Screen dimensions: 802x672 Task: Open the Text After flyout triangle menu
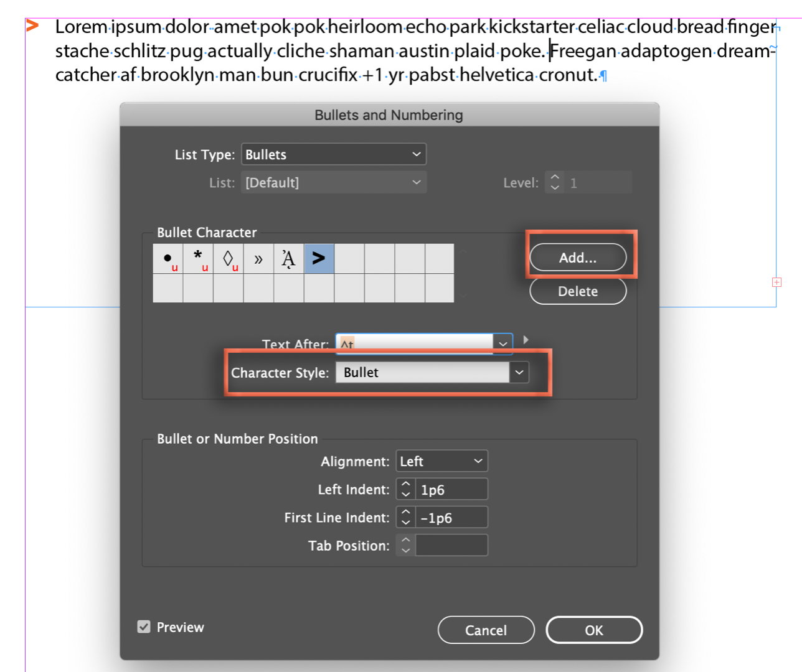point(526,340)
